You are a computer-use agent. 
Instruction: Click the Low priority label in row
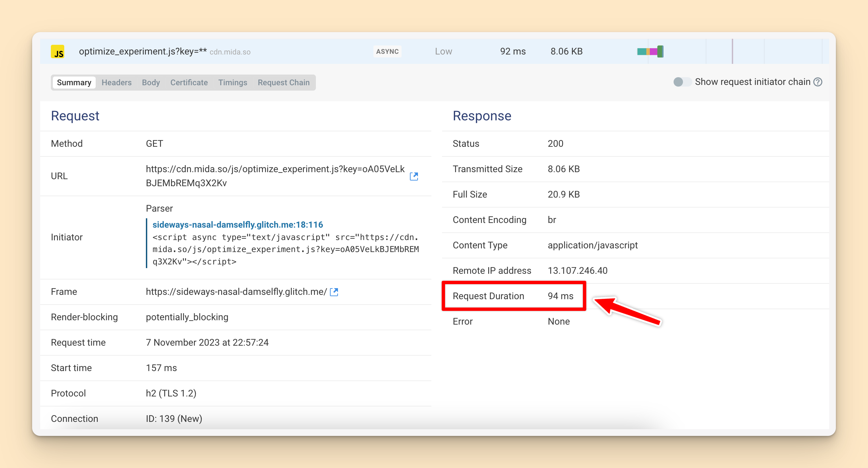(443, 51)
